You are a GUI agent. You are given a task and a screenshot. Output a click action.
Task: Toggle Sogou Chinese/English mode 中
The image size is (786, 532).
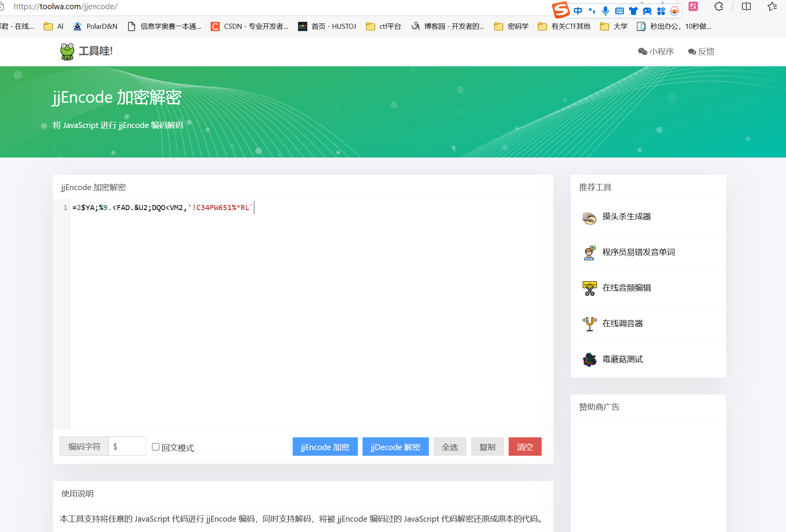[x=578, y=11]
